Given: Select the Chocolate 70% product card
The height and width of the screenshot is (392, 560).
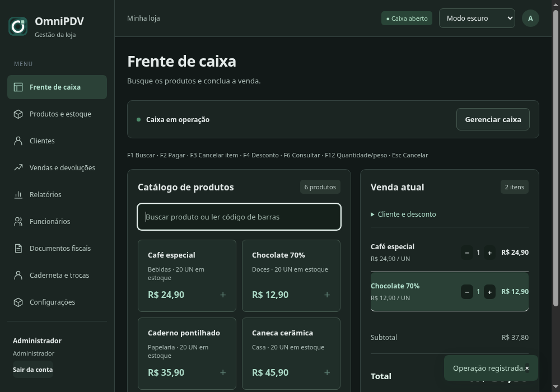Looking at the screenshot, I should [291, 276].
